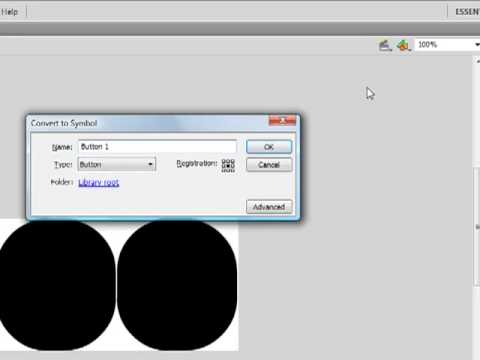Open the Essentials workspace switcher
The width and height of the screenshot is (480, 360).
pos(467,12)
